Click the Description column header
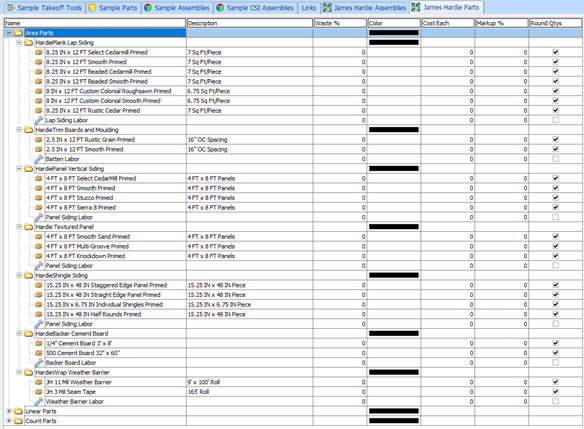The image size is (584, 429). [250, 23]
